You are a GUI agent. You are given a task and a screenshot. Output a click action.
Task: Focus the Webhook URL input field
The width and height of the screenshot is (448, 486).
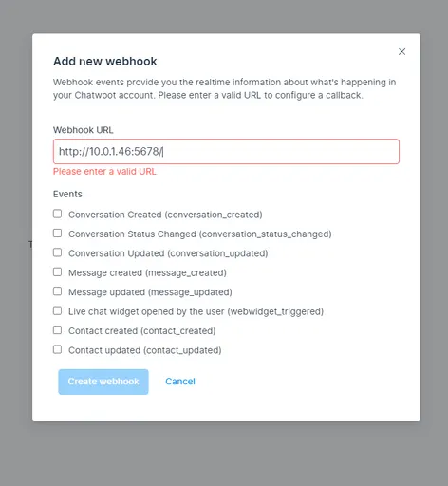point(226,151)
